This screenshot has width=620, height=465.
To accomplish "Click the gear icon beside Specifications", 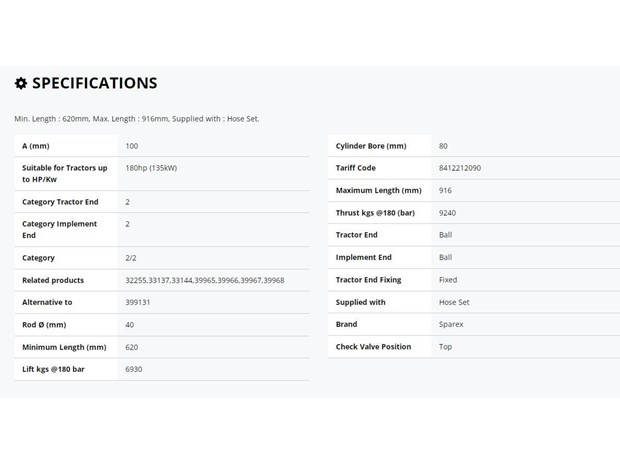I will tap(21, 83).
